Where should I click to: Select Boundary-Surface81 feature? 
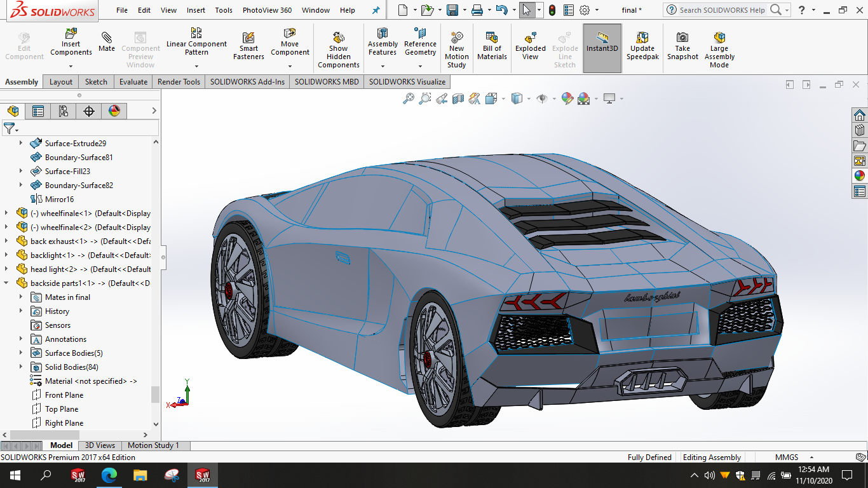click(x=79, y=158)
